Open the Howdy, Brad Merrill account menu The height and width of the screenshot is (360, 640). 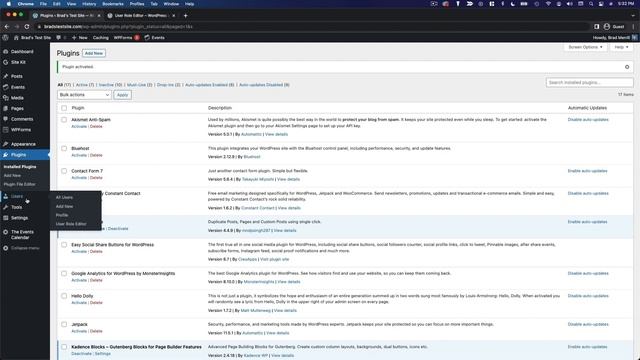point(615,38)
